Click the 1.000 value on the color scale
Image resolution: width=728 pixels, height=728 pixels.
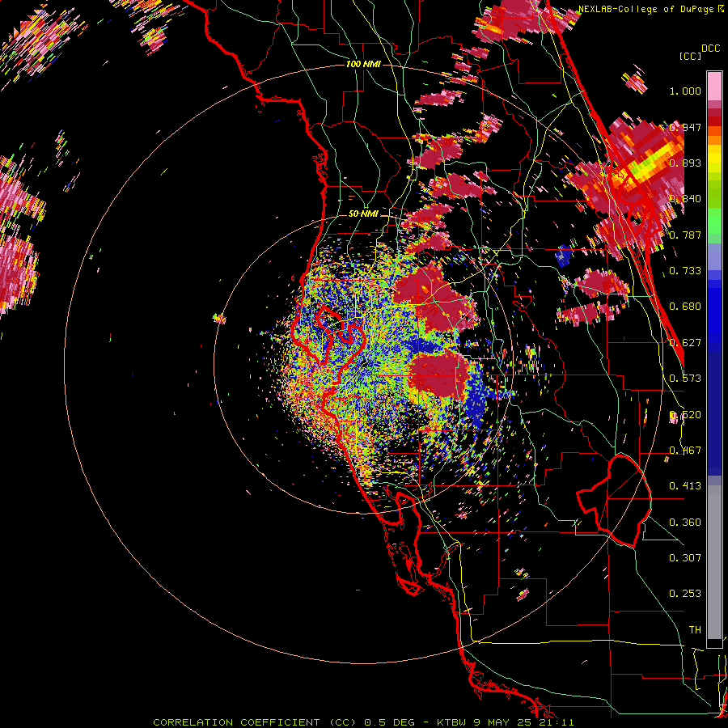685,91
